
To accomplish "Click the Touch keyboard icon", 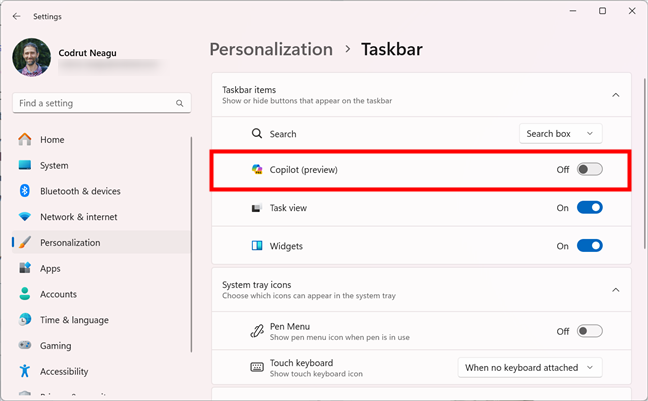I will click(x=257, y=367).
